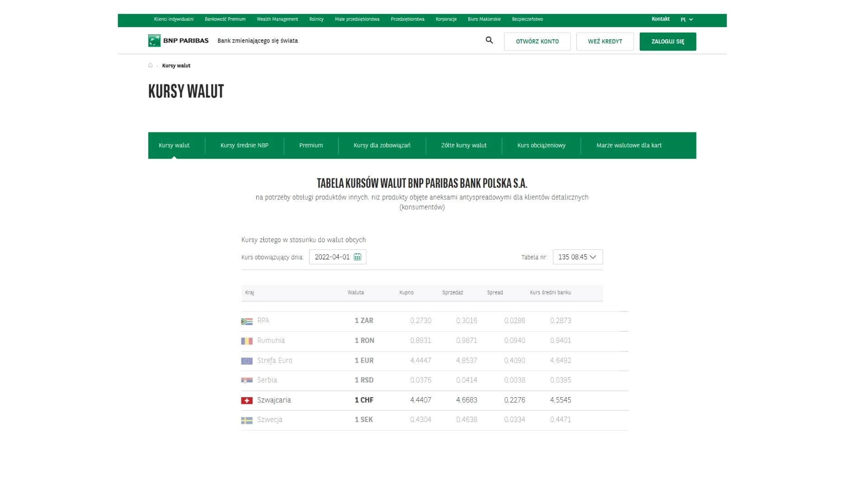This screenshot has width=868, height=488.
Task: Click CHF buy rate 4,4407
Action: (420, 400)
